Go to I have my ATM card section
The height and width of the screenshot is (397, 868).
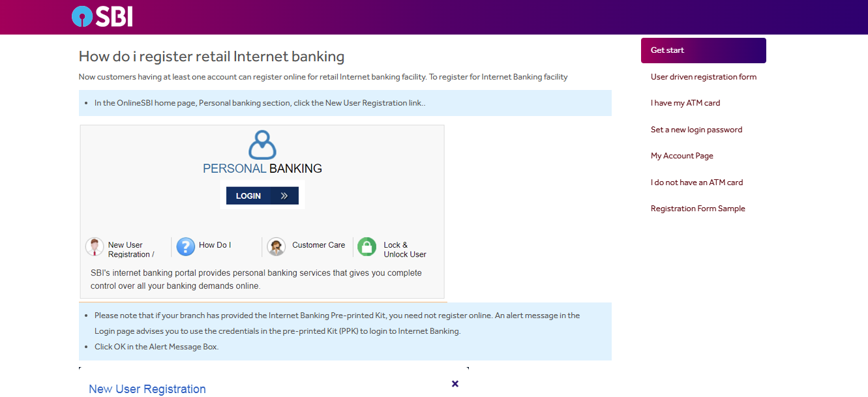(685, 103)
